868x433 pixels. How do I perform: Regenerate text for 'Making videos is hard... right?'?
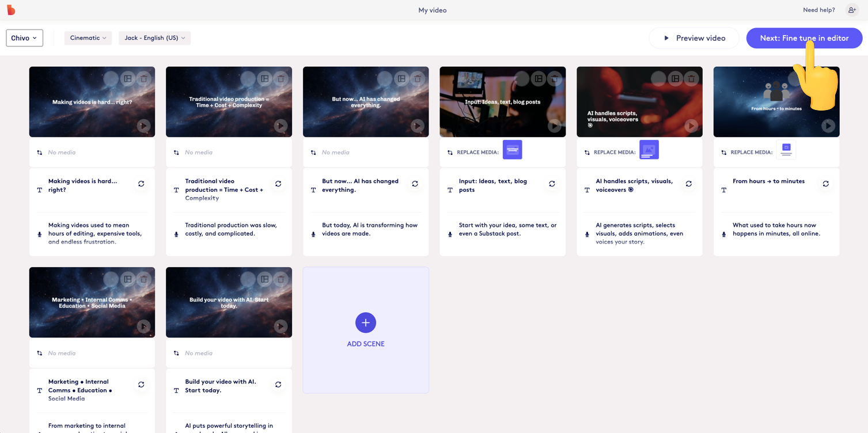141,184
